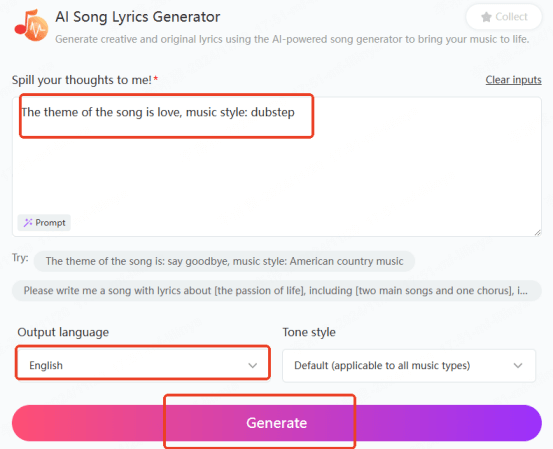Screen dimensions: 553x449
Task: Click the Generate button
Action: (277, 423)
